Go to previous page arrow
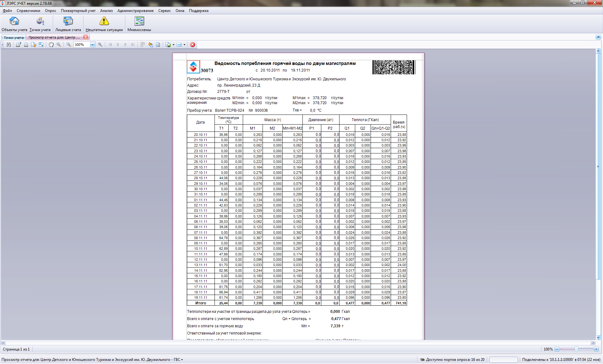This screenshot has height=364, width=603. click(x=118, y=45)
